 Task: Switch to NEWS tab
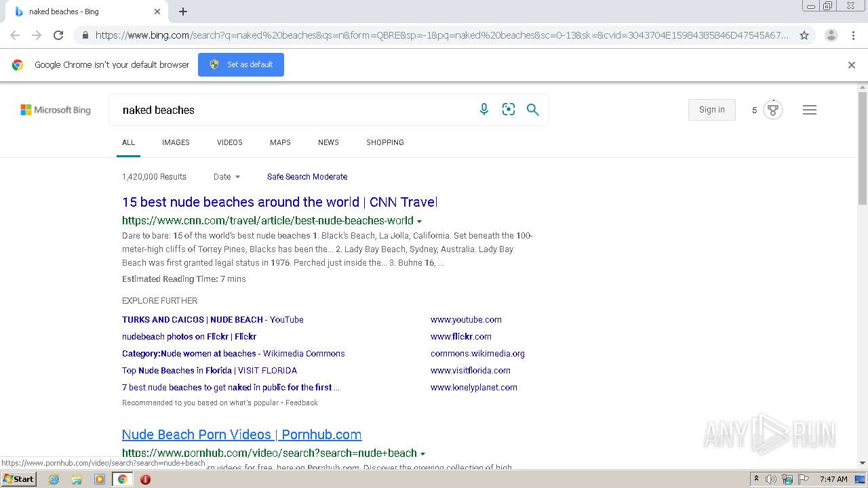(328, 142)
